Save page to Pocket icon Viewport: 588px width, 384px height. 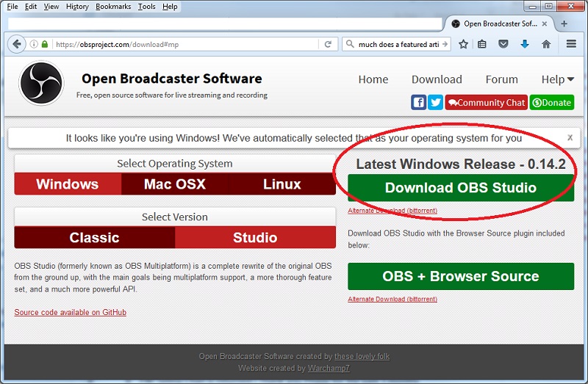tap(503, 44)
